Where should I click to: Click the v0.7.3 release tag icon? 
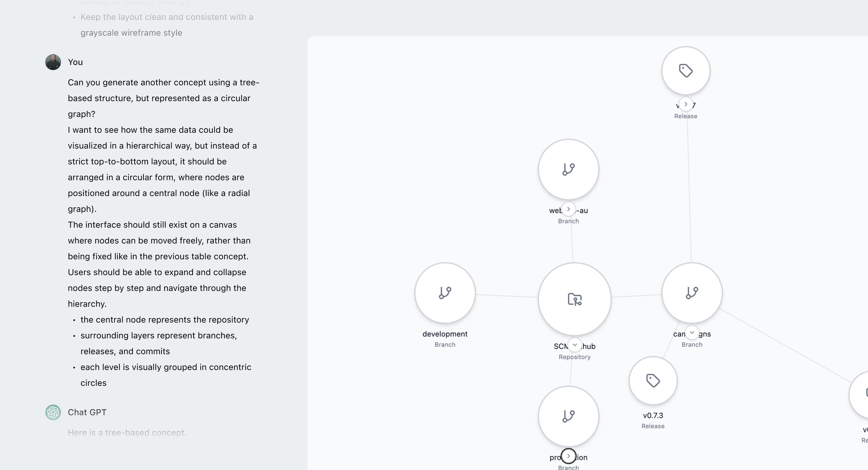point(653,381)
